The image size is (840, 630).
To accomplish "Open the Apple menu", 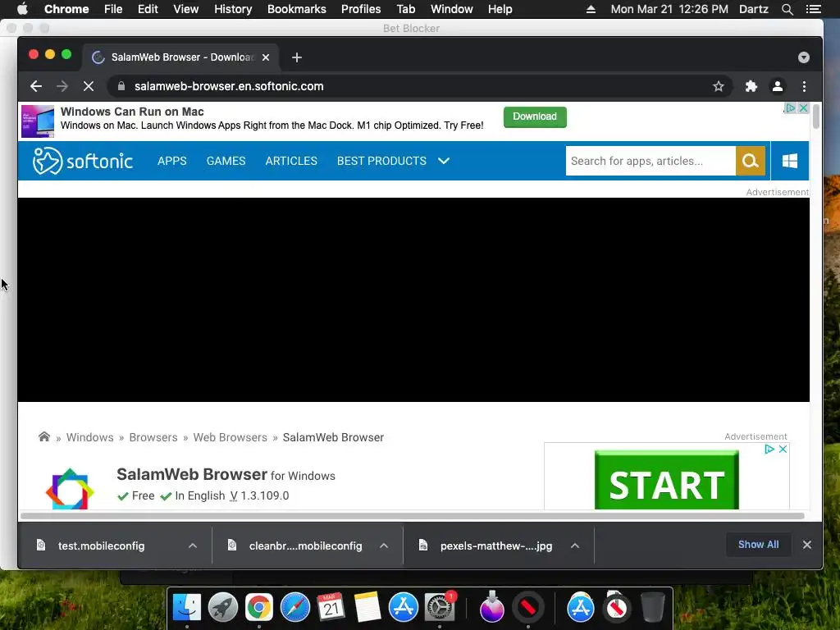I will coord(22,9).
